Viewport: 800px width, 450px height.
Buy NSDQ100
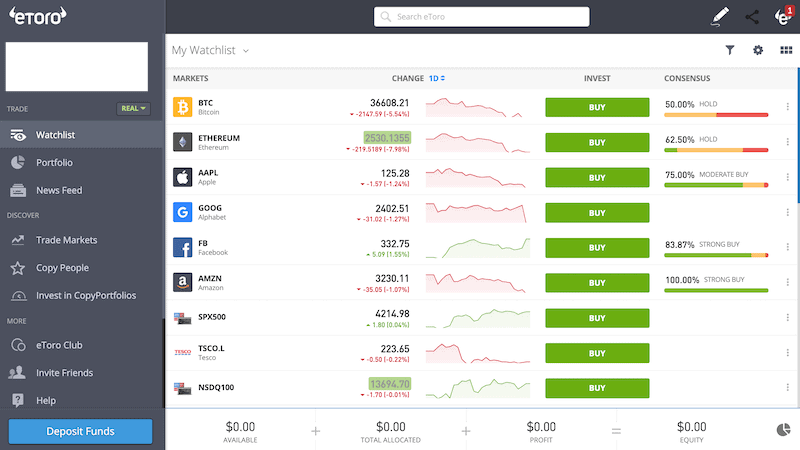pos(597,388)
